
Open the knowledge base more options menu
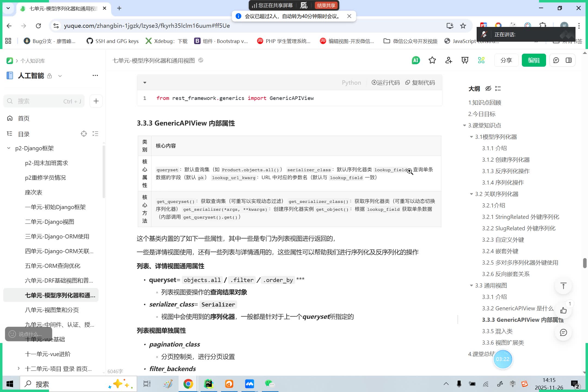point(95,75)
